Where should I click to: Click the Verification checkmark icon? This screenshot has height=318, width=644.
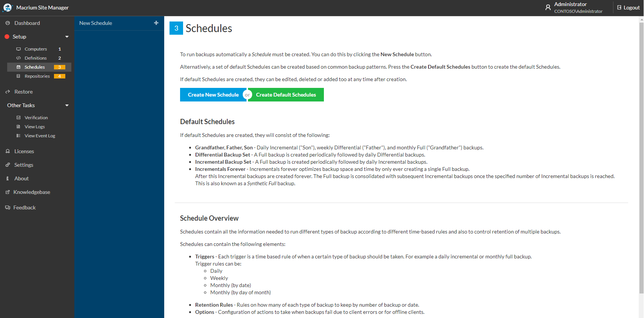tap(18, 118)
